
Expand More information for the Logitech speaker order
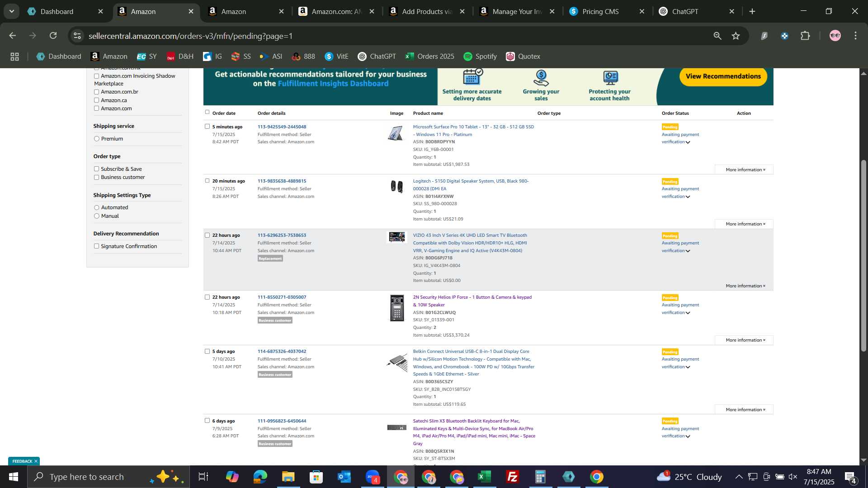tap(744, 224)
